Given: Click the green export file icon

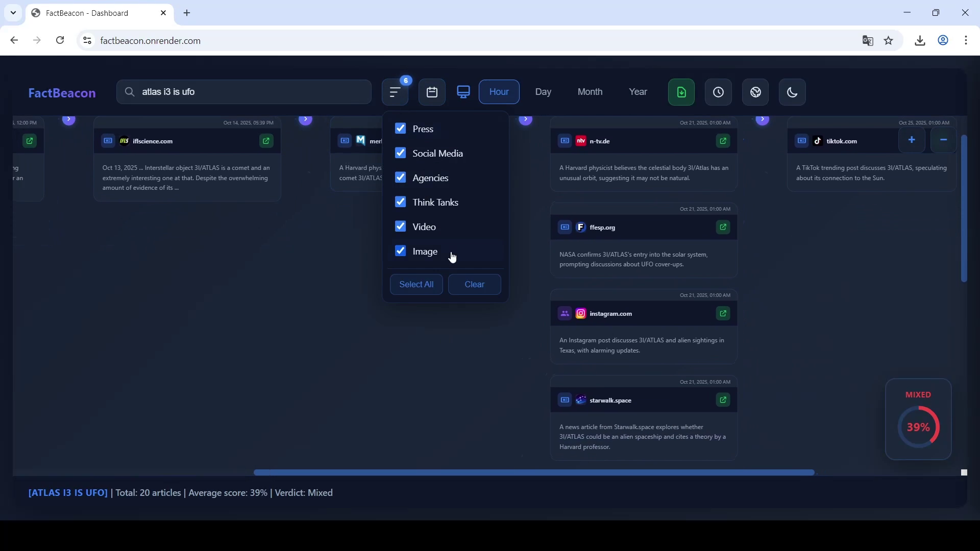Looking at the screenshot, I should click(x=681, y=92).
